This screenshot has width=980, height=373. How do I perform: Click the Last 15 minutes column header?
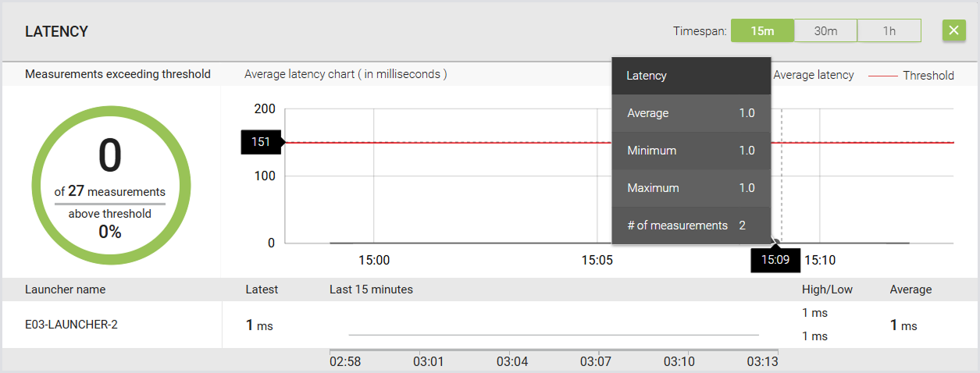[371, 290]
